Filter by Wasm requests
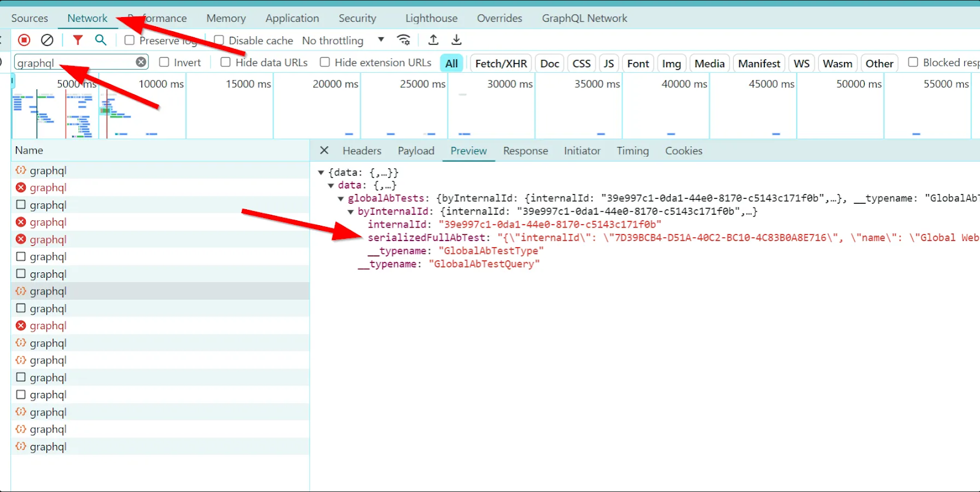The width and height of the screenshot is (980, 492). coord(837,63)
